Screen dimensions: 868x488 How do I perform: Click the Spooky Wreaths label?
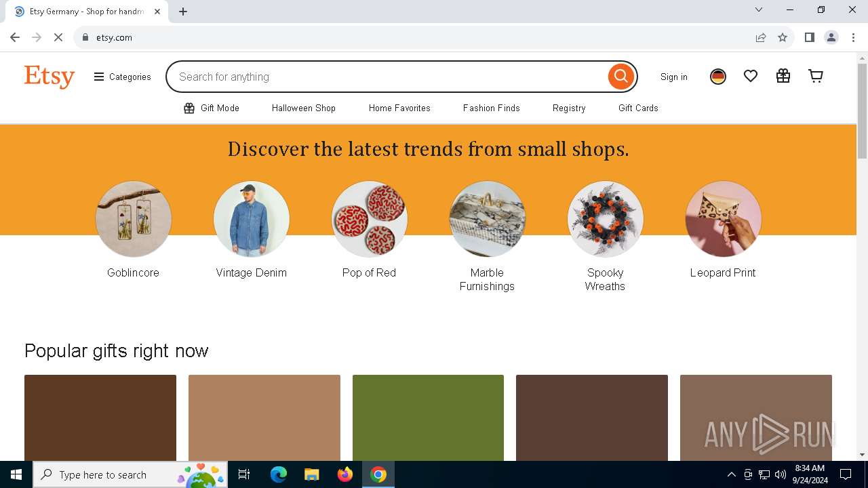click(605, 279)
